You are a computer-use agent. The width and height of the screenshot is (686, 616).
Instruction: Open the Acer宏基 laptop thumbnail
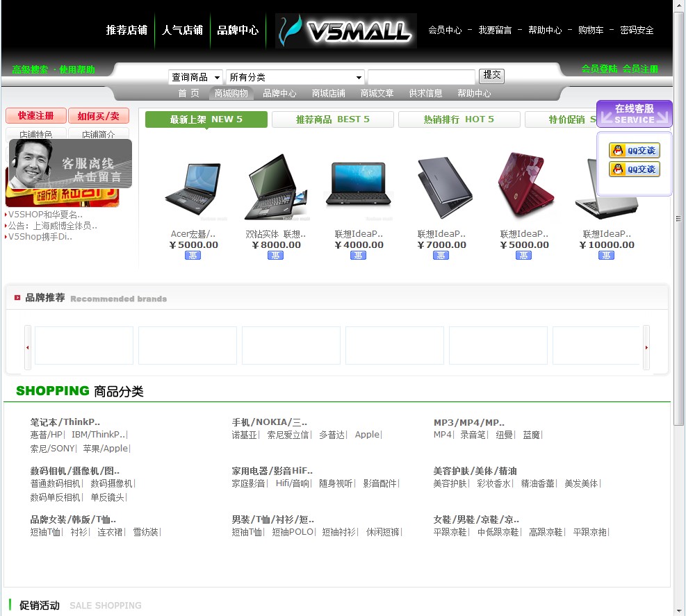point(193,188)
